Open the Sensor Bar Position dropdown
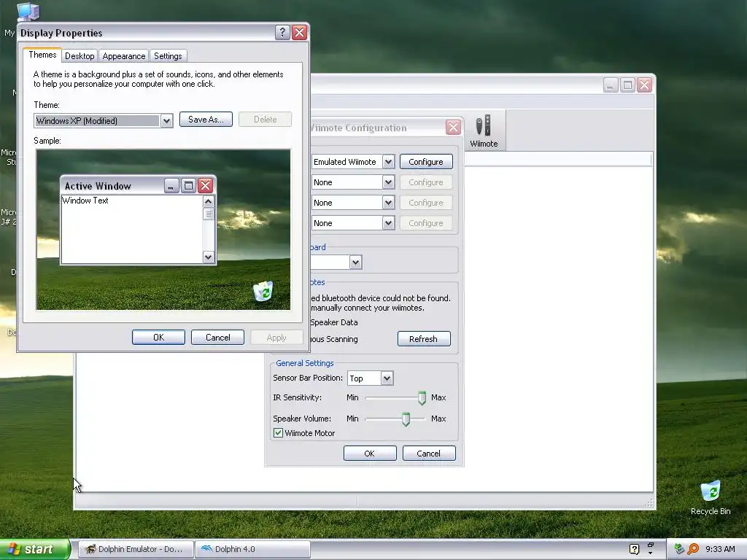Screen dimensions: 747x560 pyautogui.click(x=387, y=378)
